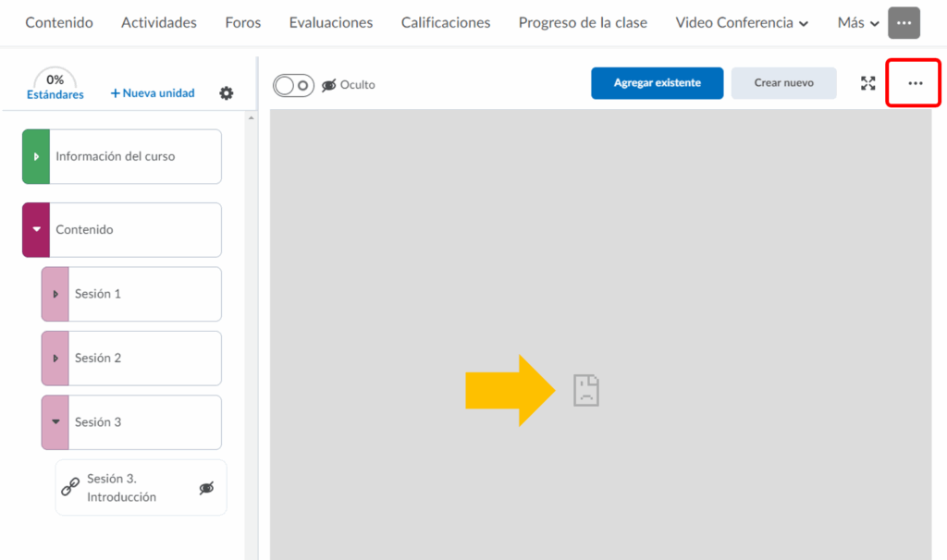Viewport: 947px width, 560px height.
Task: Click the Oculto eye icon in the toolbar
Action: 329,85
